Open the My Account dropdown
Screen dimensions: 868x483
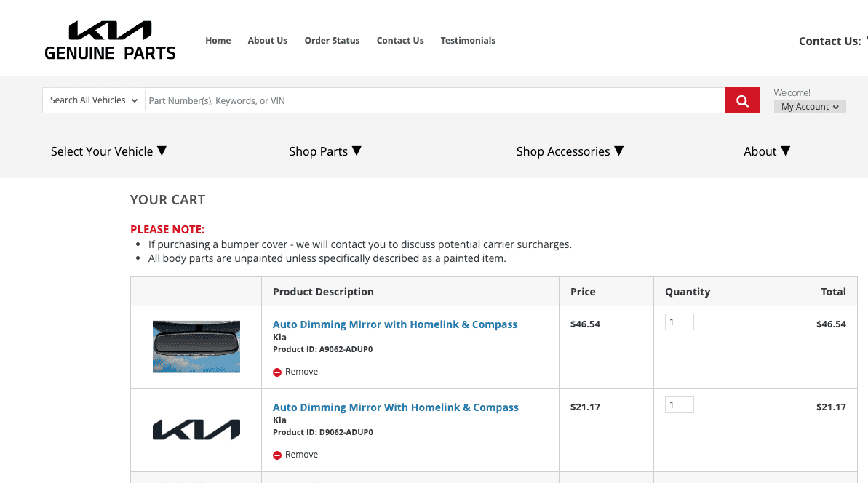(810, 107)
